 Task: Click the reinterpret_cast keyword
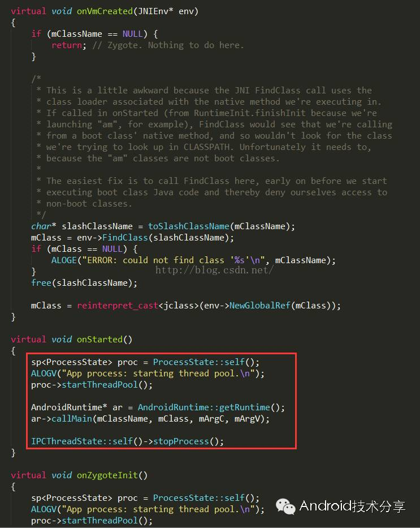pyautogui.click(x=118, y=306)
